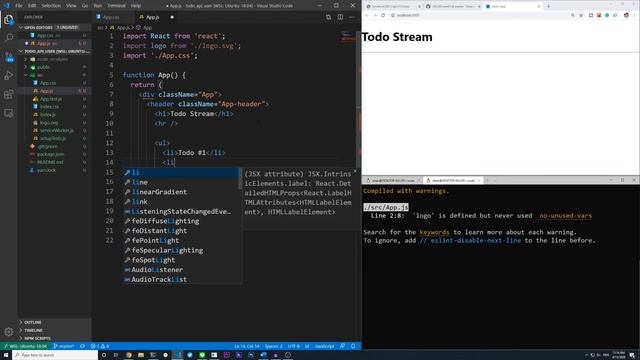Reload the page in the browser

[x=383, y=15]
